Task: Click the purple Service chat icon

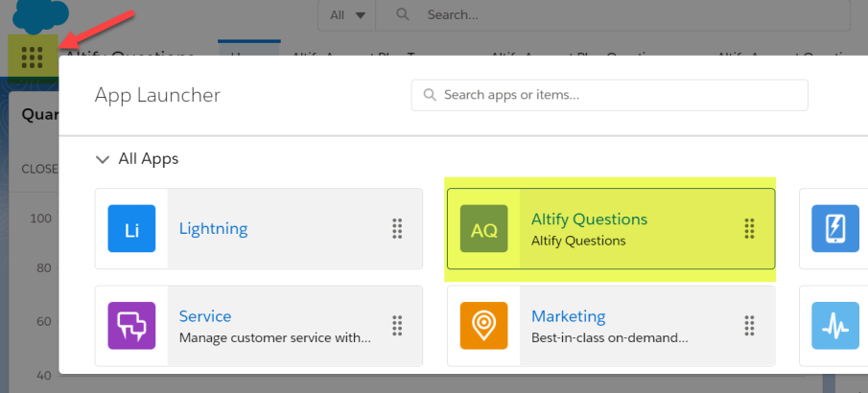Action: (x=131, y=326)
